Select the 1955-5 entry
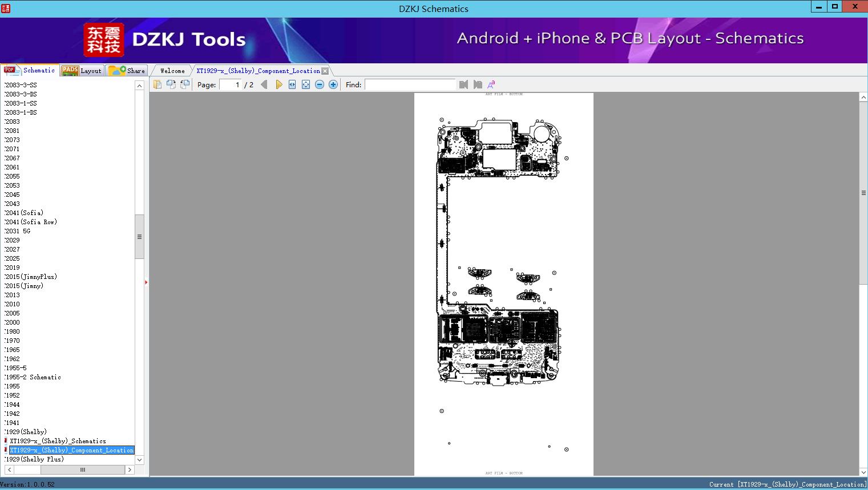The height and width of the screenshot is (490, 868). click(15, 368)
